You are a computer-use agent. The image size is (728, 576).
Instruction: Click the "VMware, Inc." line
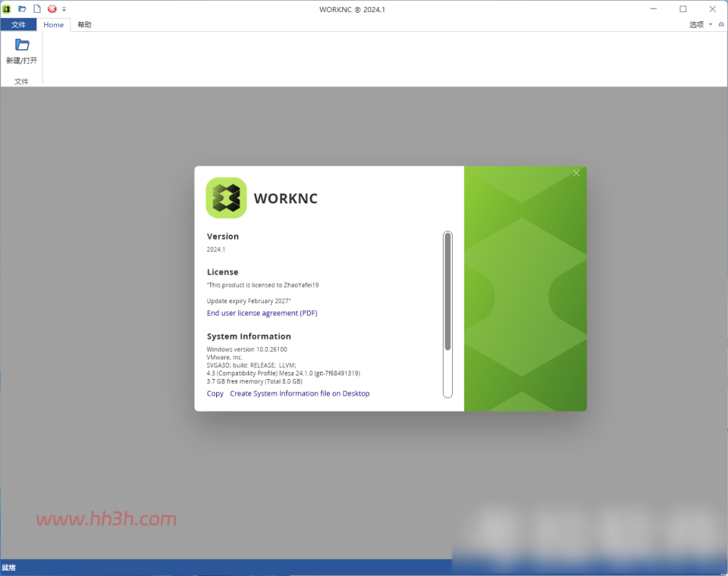[225, 357]
